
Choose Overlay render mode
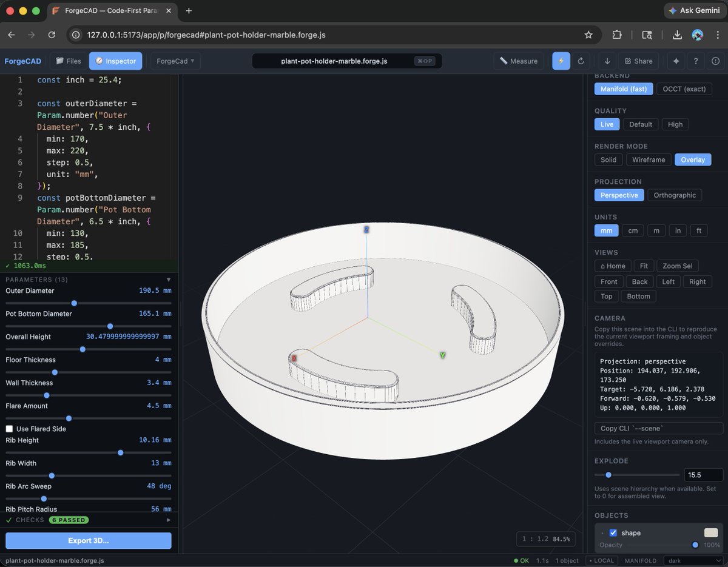pos(693,159)
